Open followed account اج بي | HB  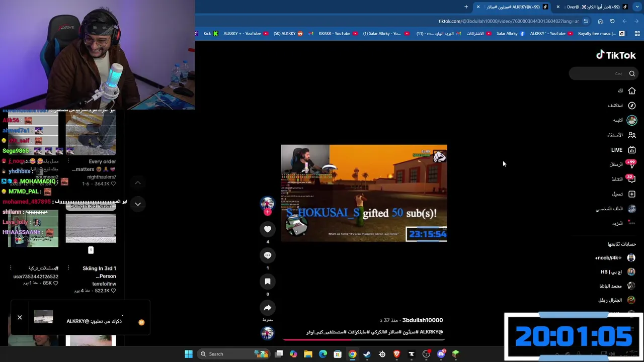point(618,272)
